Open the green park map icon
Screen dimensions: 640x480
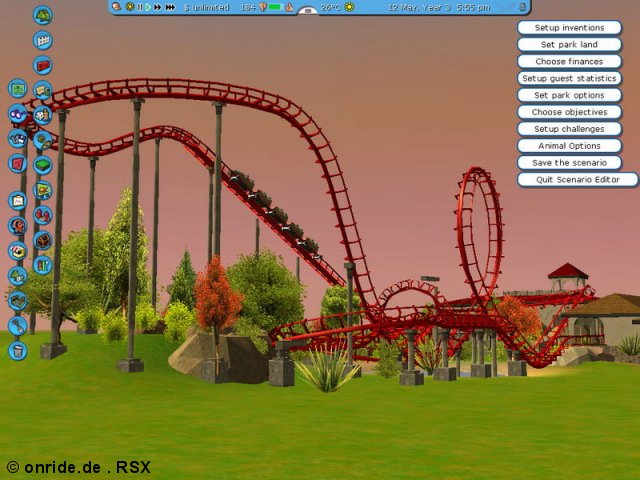(18, 89)
